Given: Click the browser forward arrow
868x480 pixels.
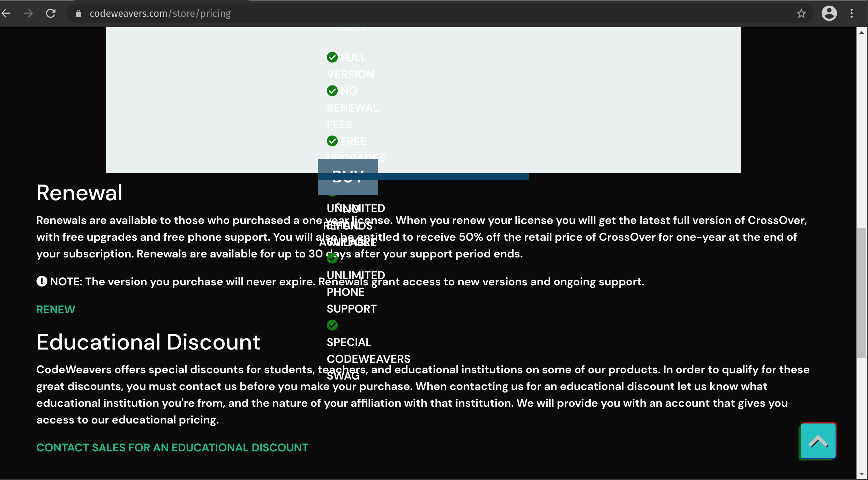Looking at the screenshot, I should point(28,13).
